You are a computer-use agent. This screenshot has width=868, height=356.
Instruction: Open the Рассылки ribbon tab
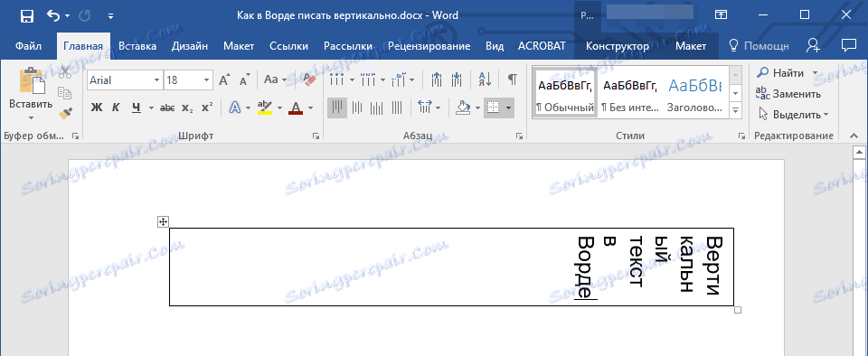pyautogui.click(x=348, y=46)
